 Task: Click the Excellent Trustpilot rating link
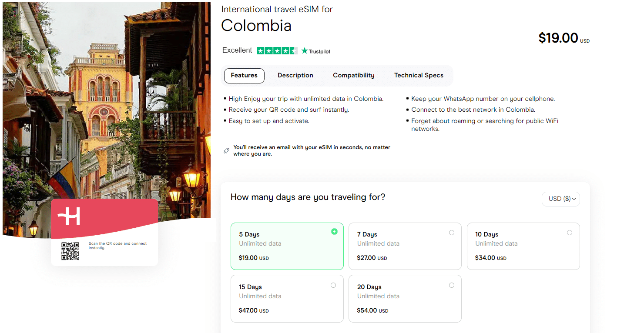[237, 50]
